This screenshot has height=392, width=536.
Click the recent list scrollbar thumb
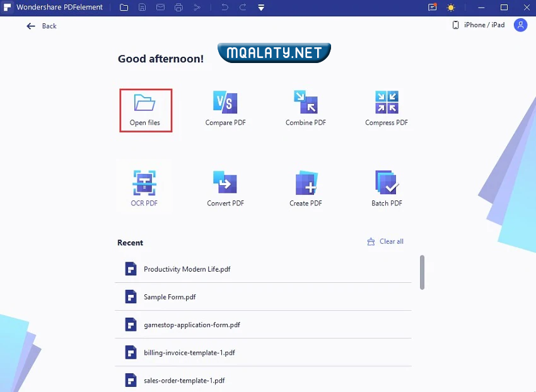422,272
